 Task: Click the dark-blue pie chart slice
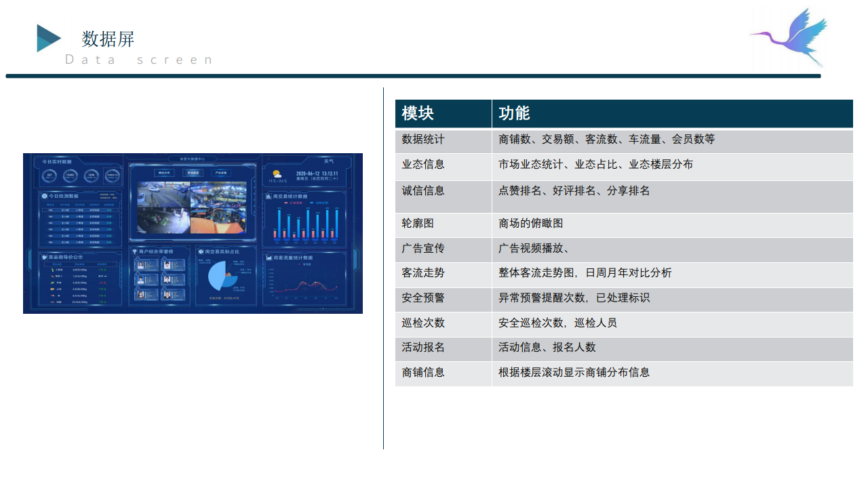[231, 281]
